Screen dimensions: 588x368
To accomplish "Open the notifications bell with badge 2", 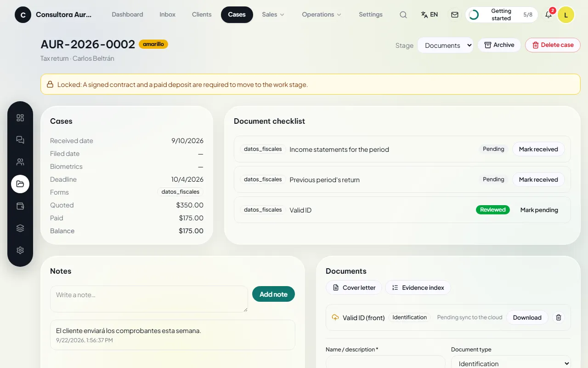I will [548, 15].
